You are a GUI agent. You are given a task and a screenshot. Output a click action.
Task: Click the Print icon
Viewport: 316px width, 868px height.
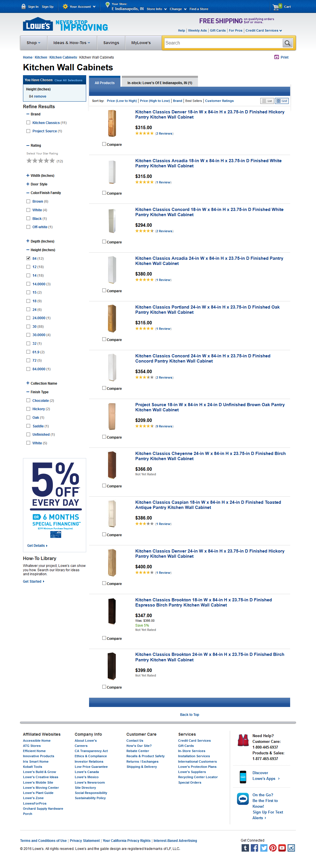point(277,57)
